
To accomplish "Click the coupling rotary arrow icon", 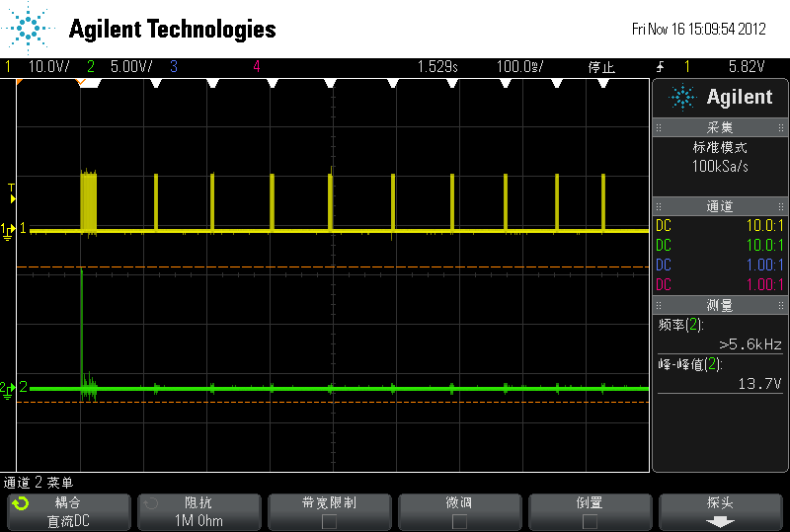I will (x=21, y=503).
